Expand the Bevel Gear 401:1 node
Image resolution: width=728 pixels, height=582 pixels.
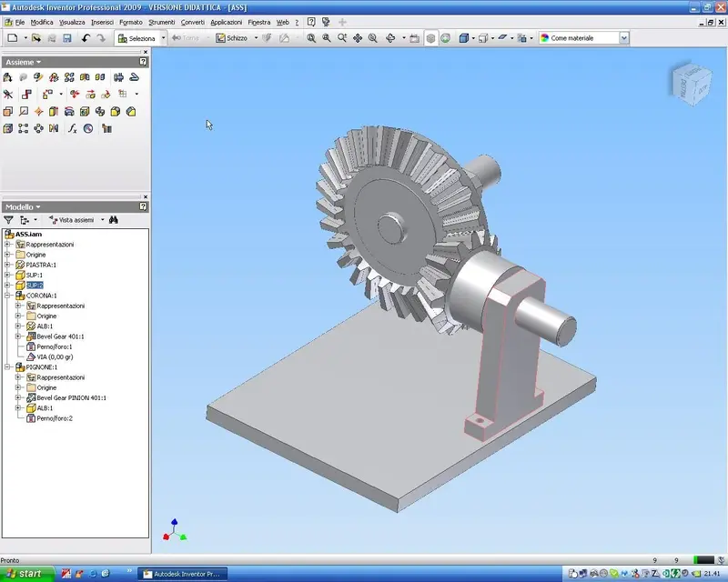(x=18, y=336)
